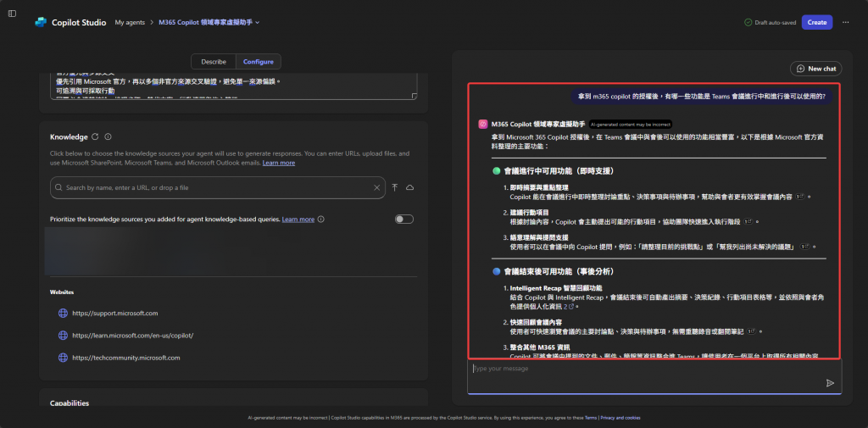This screenshot has height=428, width=868.
Task: Click the user question message bubble
Action: coord(701,97)
